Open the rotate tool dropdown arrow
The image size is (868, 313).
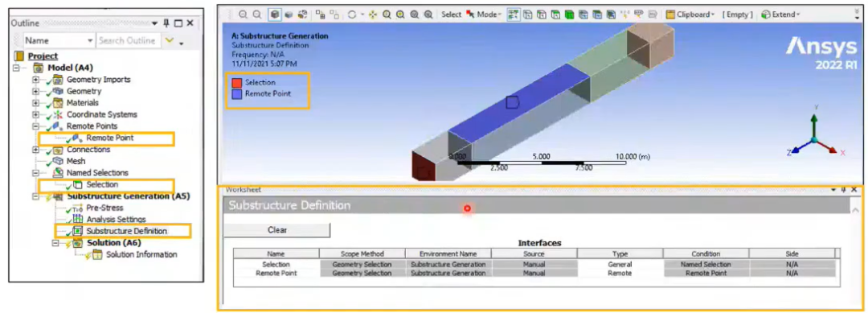[x=362, y=14]
